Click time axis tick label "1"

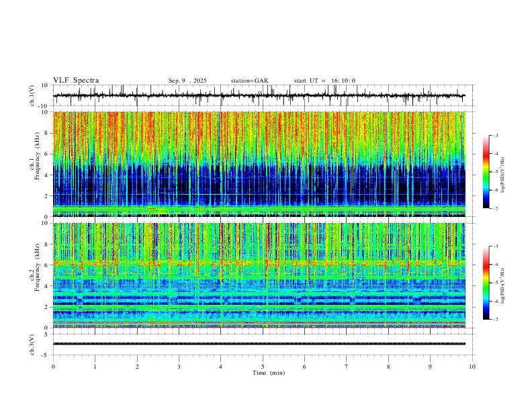pos(95,367)
